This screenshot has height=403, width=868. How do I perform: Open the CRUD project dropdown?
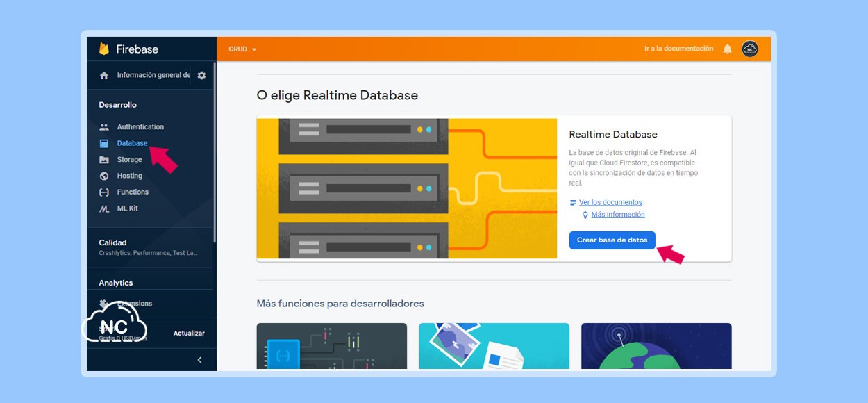(242, 49)
